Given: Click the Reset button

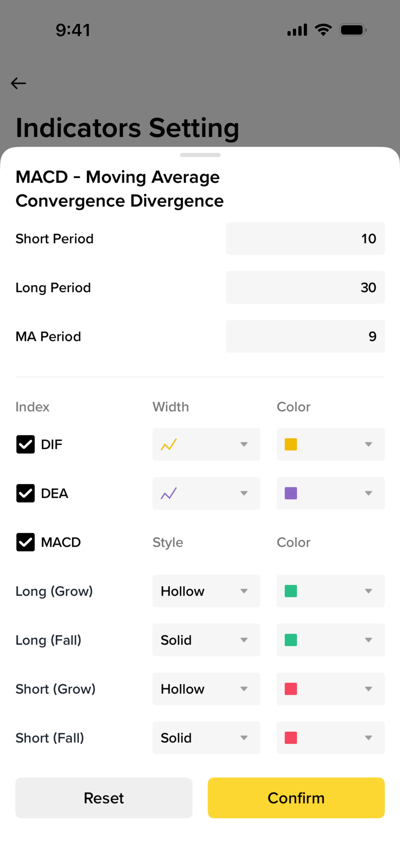Looking at the screenshot, I should [x=104, y=798].
